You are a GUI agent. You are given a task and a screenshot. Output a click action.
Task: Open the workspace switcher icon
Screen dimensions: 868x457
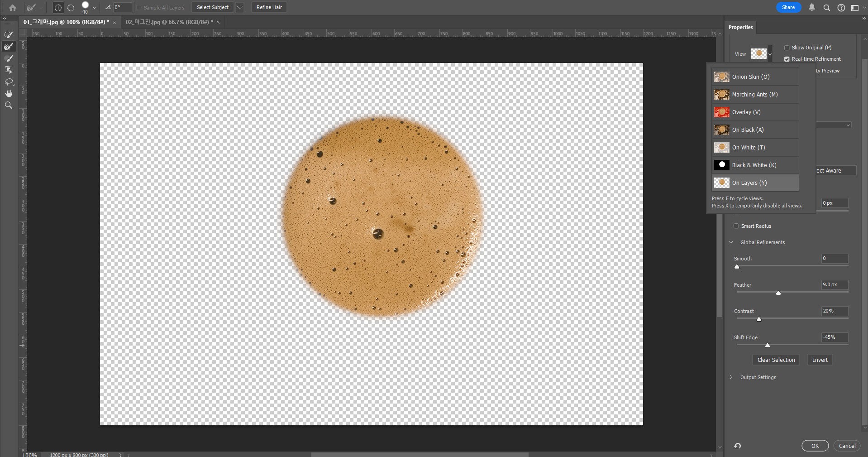point(855,7)
